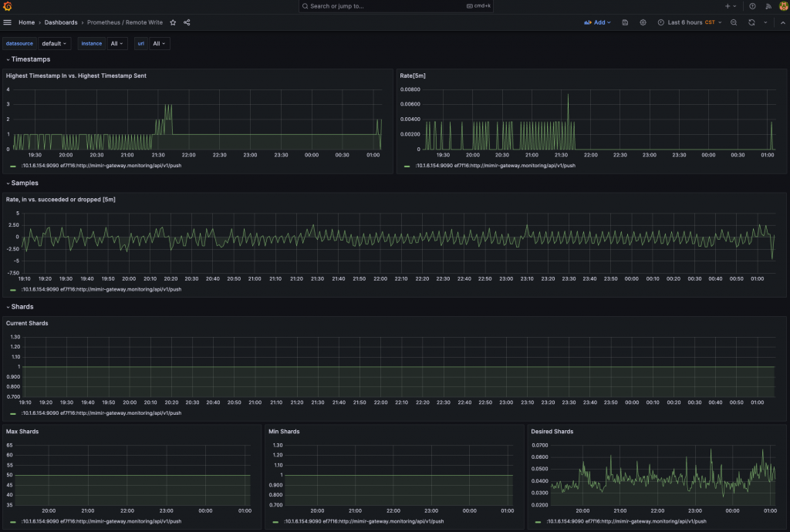
Task: Toggle legend series in Samples rate panel
Action: 101,289
